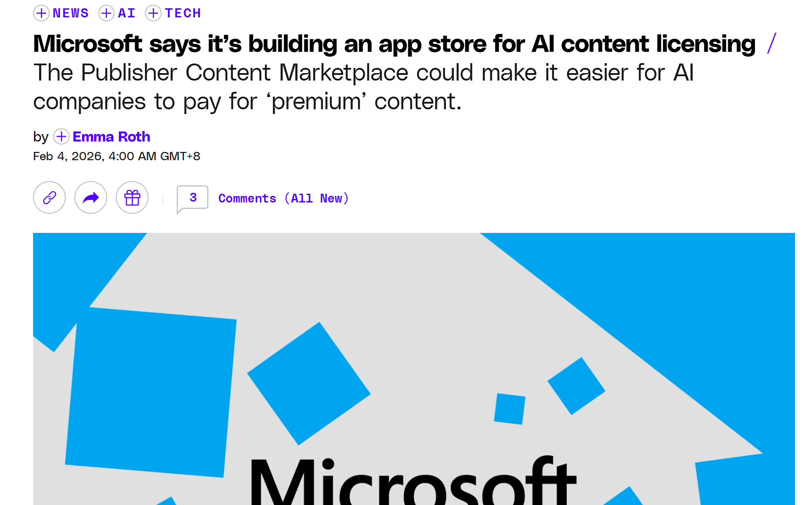
Task: Click the "by" byline label
Action: click(x=40, y=137)
